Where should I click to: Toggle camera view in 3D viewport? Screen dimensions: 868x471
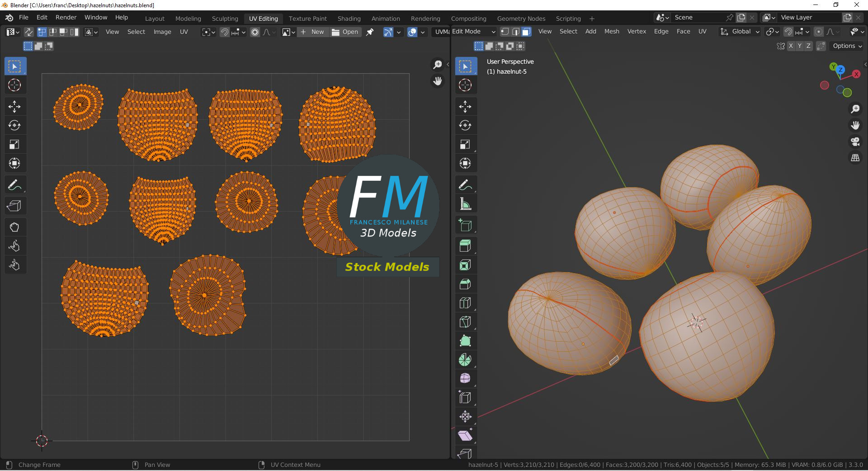click(855, 141)
